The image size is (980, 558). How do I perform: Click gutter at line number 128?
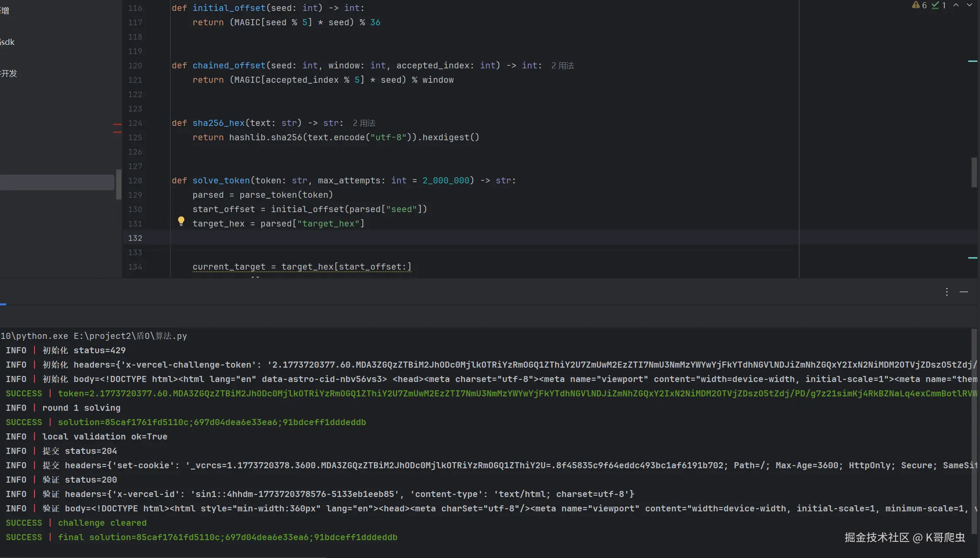pos(135,180)
